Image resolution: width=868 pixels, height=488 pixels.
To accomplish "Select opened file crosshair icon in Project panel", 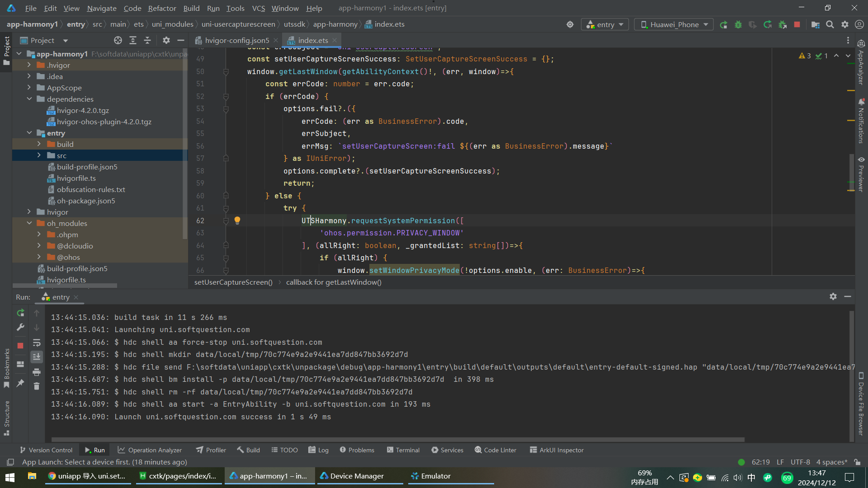I will 118,40.
